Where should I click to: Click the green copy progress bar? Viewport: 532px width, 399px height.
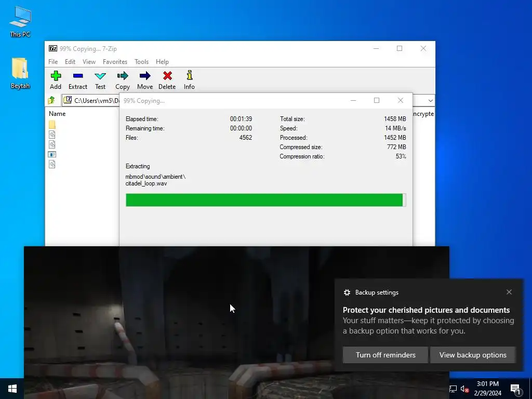pyautogui.click(x=265, y=200)
